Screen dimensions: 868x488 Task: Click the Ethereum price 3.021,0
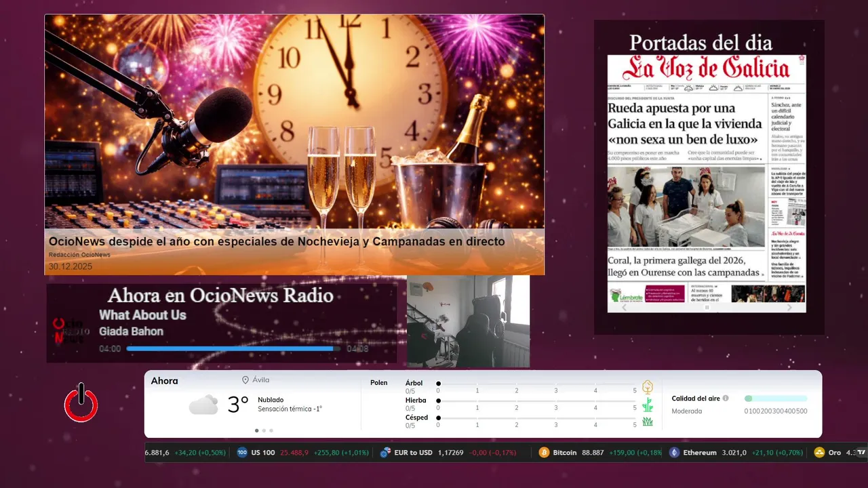(x=734, y=453)
